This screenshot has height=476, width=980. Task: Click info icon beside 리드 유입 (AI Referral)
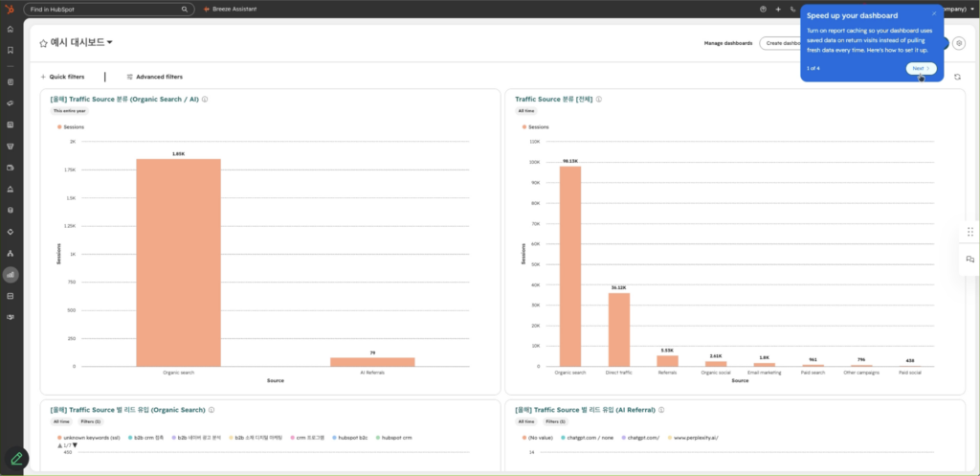[661, 410]
